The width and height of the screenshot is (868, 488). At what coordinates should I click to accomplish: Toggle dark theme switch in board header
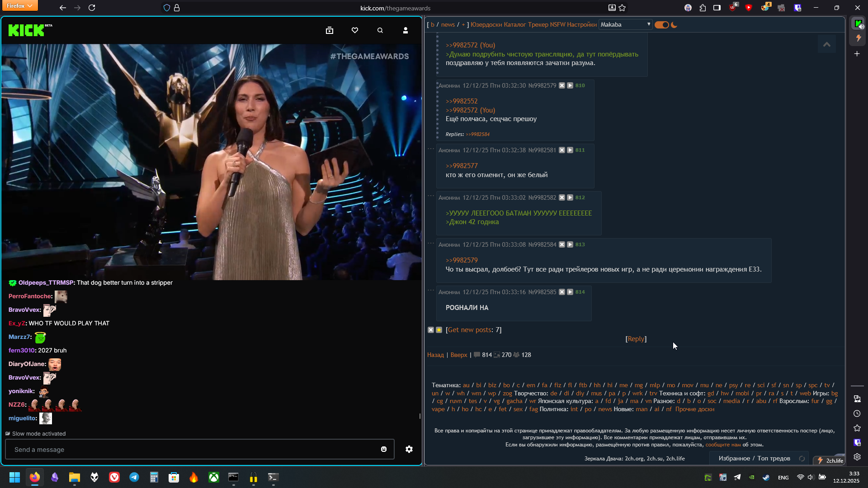click(x=662, y=25)
